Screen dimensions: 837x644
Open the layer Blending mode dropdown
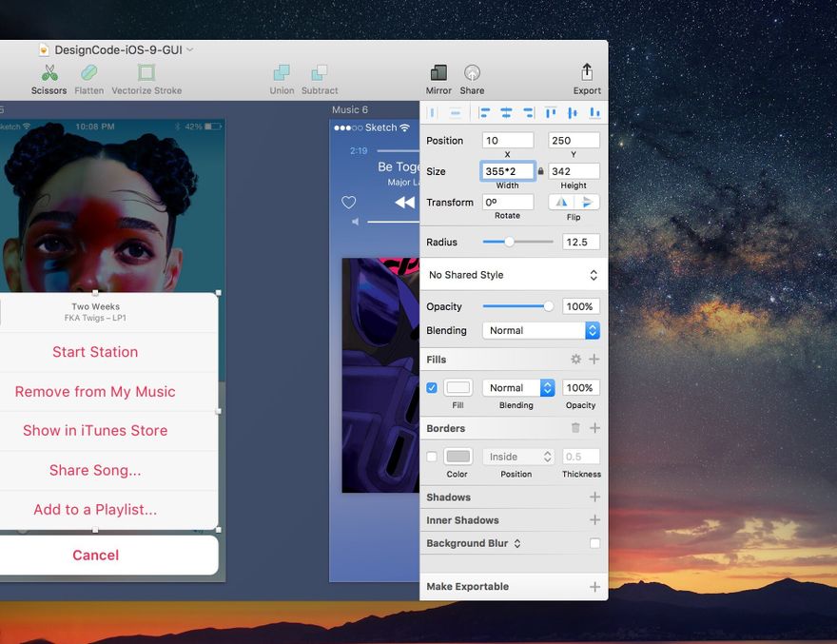(541, 330)
